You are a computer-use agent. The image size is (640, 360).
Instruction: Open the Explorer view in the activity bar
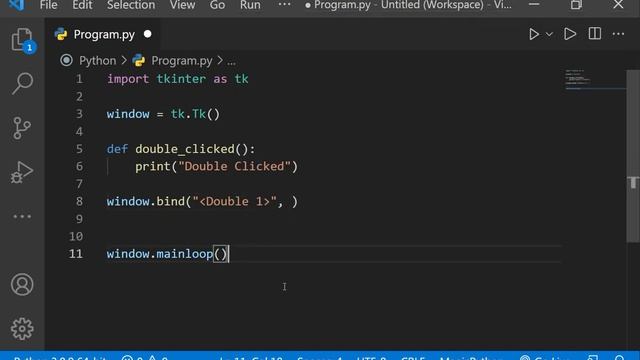pyautogui.click(x=22, y=40)
